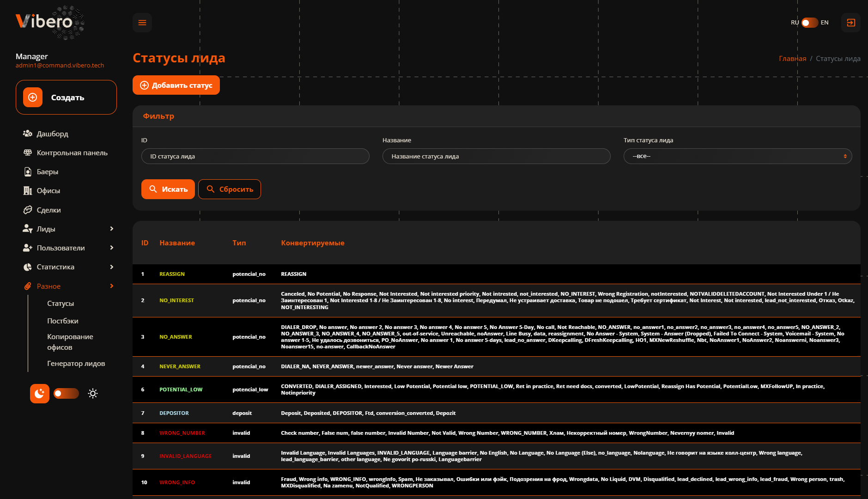Click the plus circle in Добавить статус
The width and height of the screenshot is (868, 499).
coord(144,85)
